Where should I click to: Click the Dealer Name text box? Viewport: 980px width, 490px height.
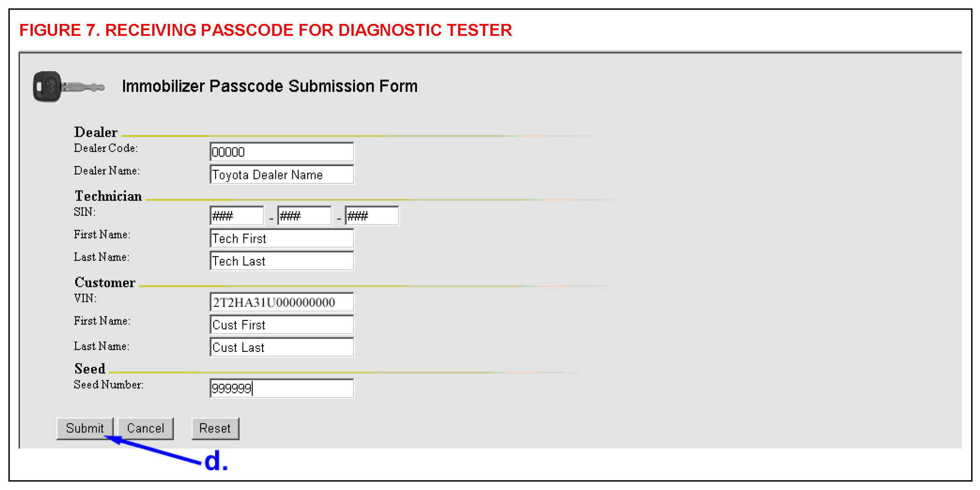click(x=282, y=174)
